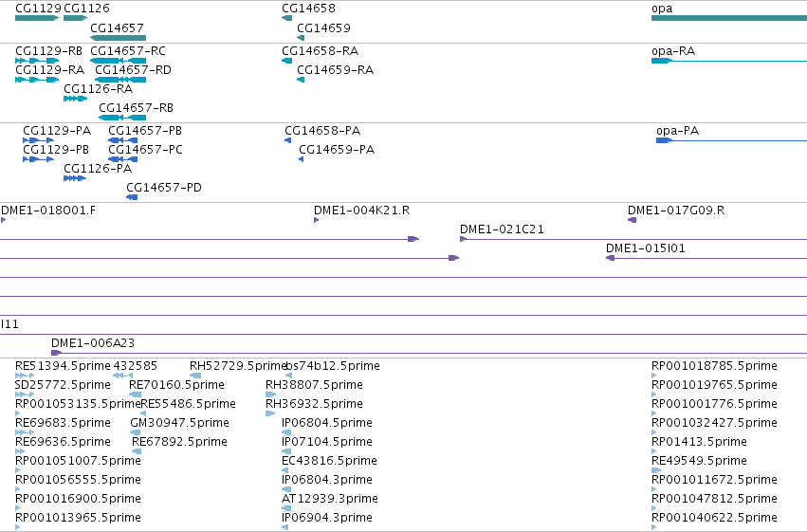Click transcript CG14658-RA
The height and width of the screenshot is (532, 807).
coord(287,61)
